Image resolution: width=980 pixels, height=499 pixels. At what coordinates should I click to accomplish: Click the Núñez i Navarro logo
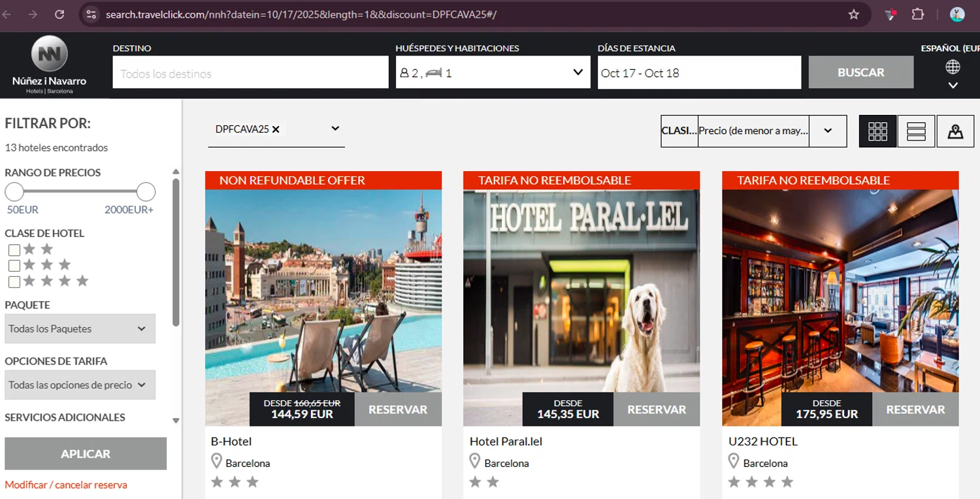coord(49,65)
